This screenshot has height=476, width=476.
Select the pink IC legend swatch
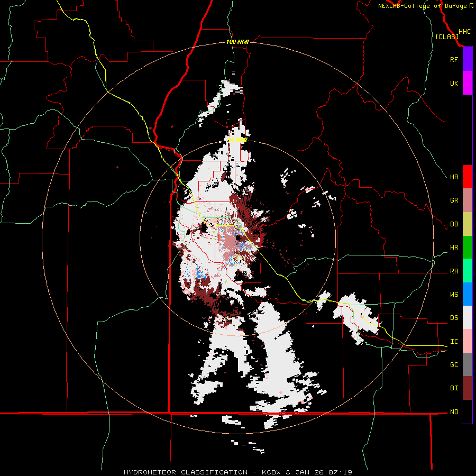467,341
